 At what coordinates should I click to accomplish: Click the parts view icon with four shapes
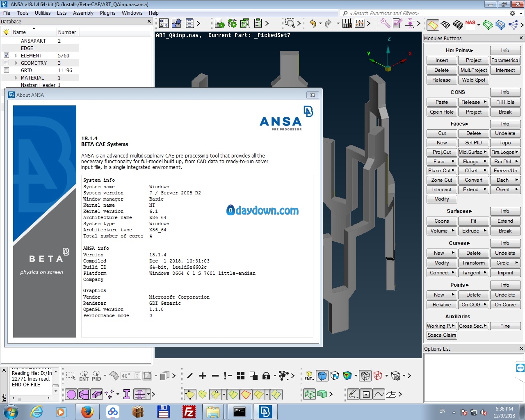[x=164, y=23]
